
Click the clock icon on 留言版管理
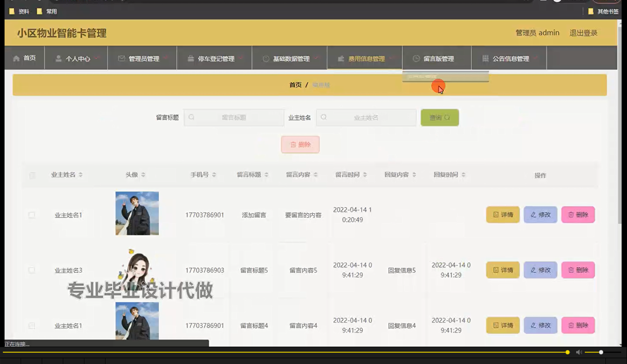(415, 58)
